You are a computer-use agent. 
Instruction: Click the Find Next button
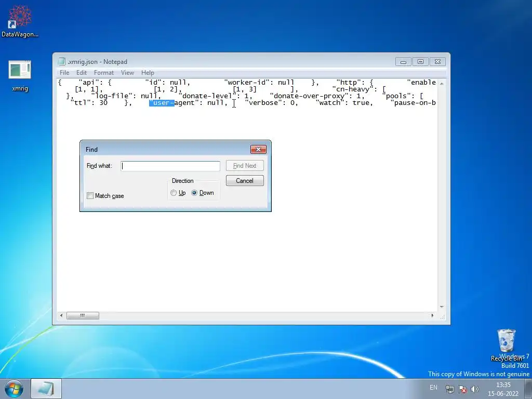click(245, 166)
